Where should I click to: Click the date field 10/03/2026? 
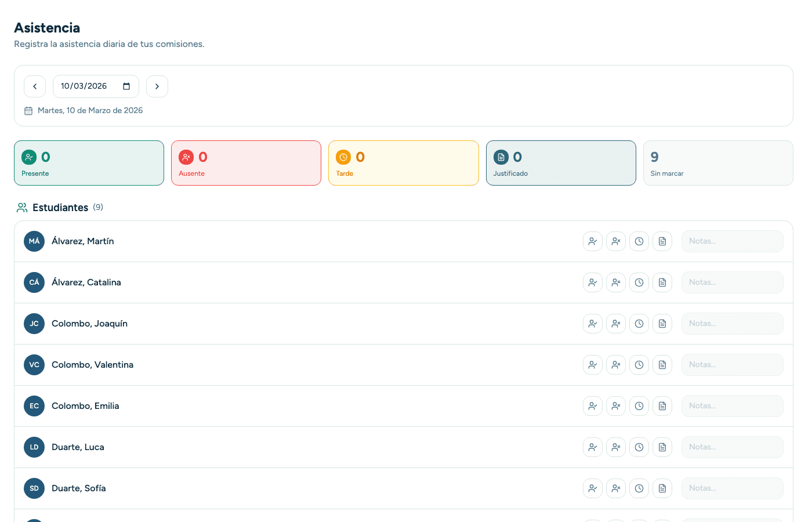click(96, 86)
